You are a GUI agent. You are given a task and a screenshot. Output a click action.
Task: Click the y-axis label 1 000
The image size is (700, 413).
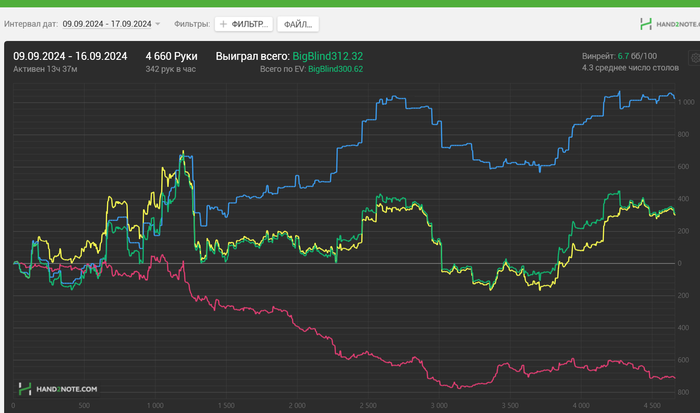click(x=686, y=102)
